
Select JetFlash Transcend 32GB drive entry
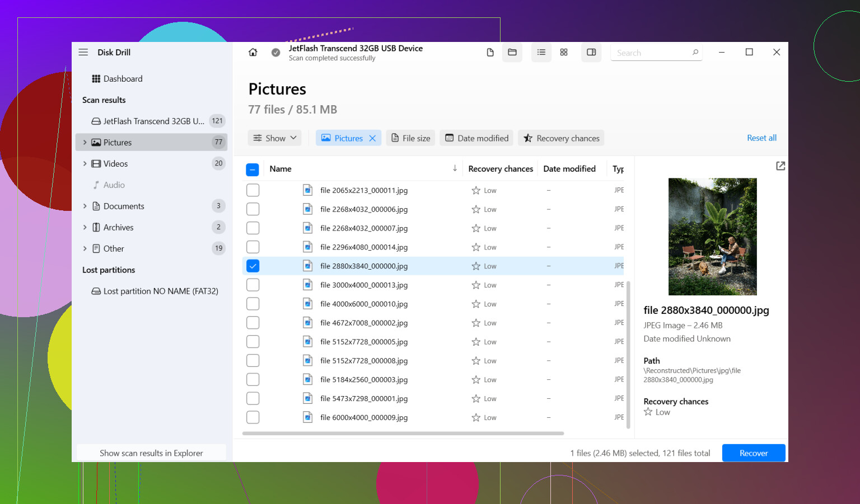pos(151,121)
